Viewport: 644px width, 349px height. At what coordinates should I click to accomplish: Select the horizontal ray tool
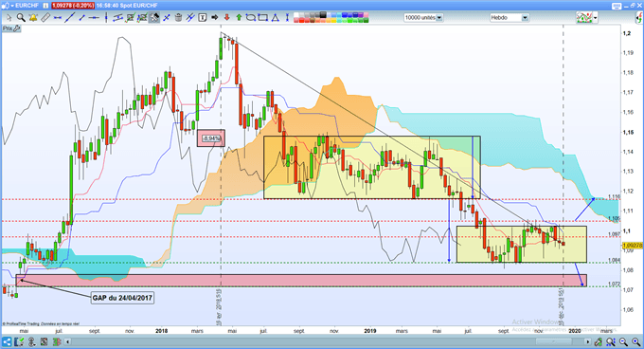[x=94, y=18]
